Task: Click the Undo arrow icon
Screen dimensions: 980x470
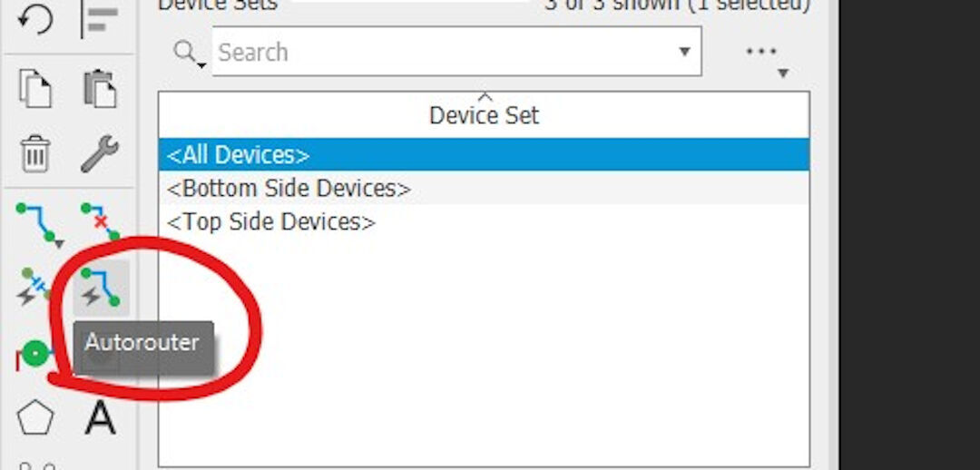Action: 35,20
